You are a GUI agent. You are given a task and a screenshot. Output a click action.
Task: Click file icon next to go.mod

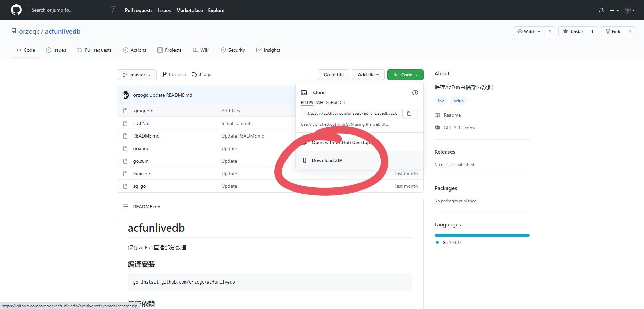tap(125, 148)
